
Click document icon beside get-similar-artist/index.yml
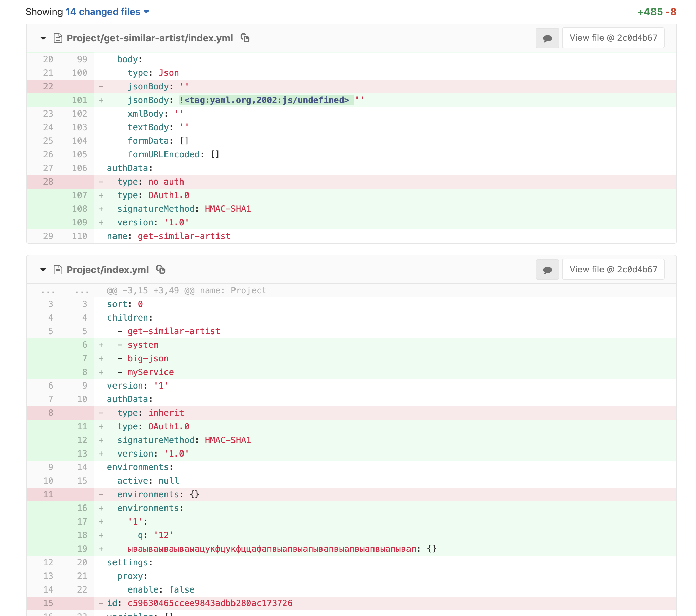[58, 38]
